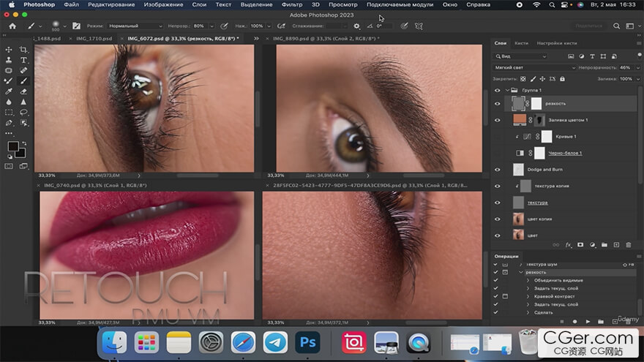Begin recording an action
The width and height of the screenshot is (644, 362).
click(574, 321)
